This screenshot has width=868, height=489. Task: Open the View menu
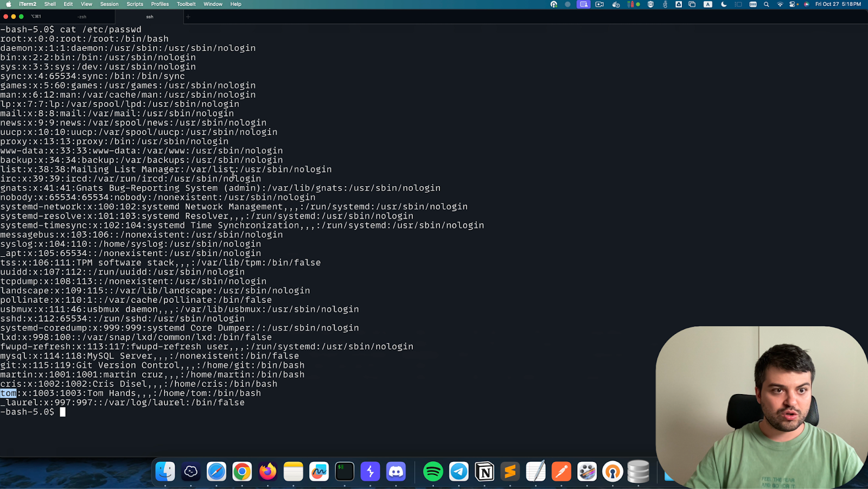[x=86, y=4]
